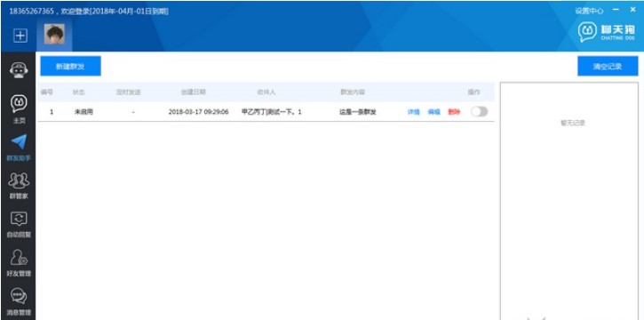Open the robot assistant sidebar icon
The width and height of the screenshot is (644, 320).
(x=19, y=70)
